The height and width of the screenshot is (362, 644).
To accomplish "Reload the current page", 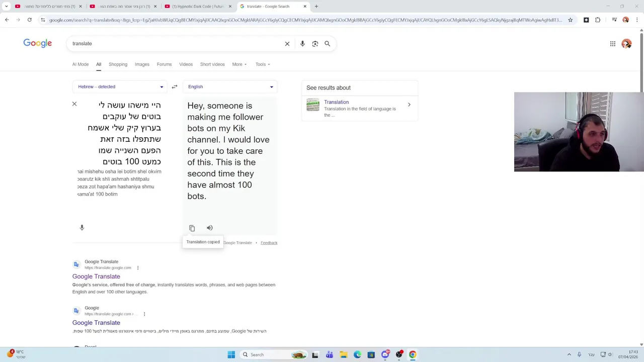I will click(30, 20).
